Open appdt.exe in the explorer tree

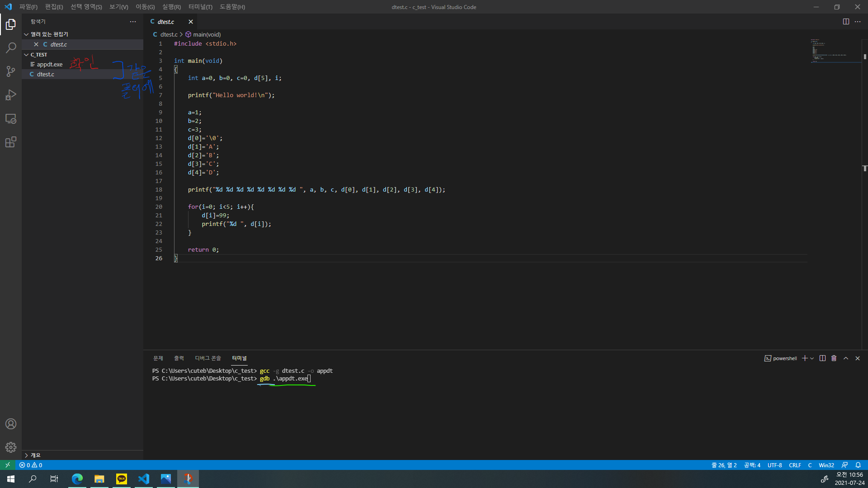point(50,65)
